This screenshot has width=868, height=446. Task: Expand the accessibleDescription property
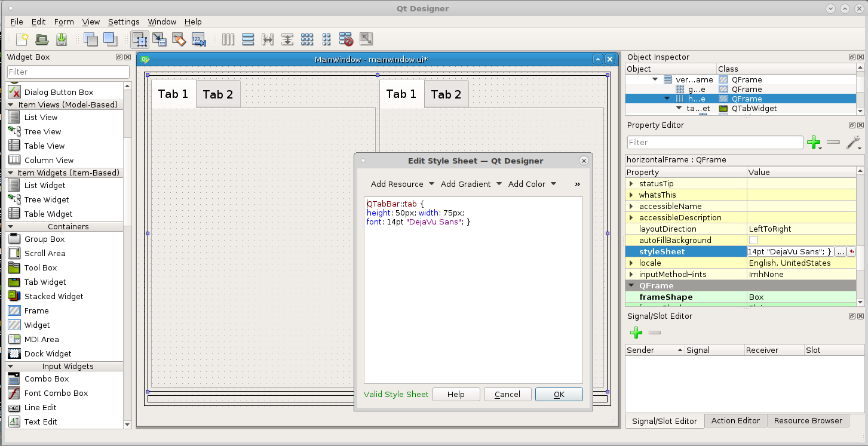[x=631, y=217]
